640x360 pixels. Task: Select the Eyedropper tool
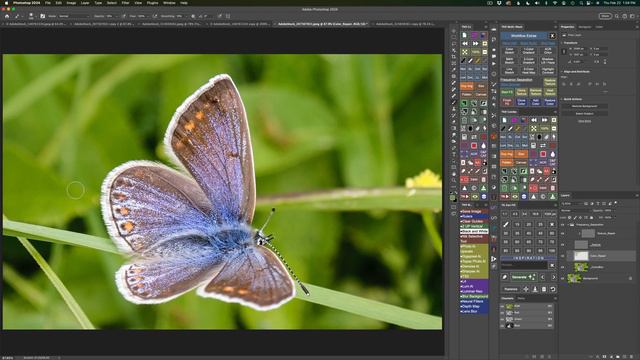(x=453, y=69)
